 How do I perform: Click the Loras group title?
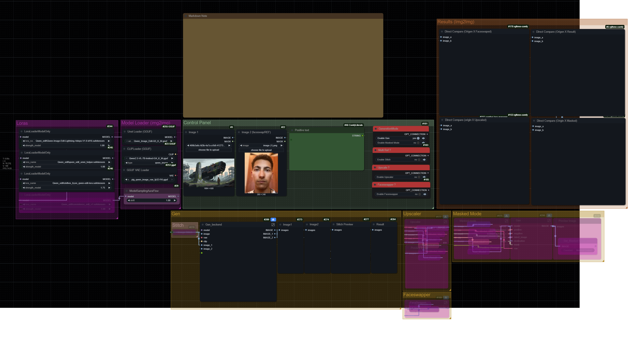point(22,123)
